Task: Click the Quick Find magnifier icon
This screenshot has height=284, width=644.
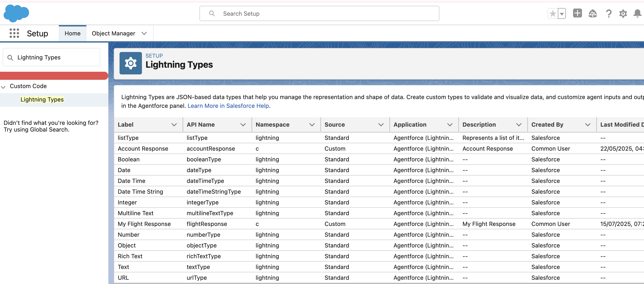Action: click(10, 58)
